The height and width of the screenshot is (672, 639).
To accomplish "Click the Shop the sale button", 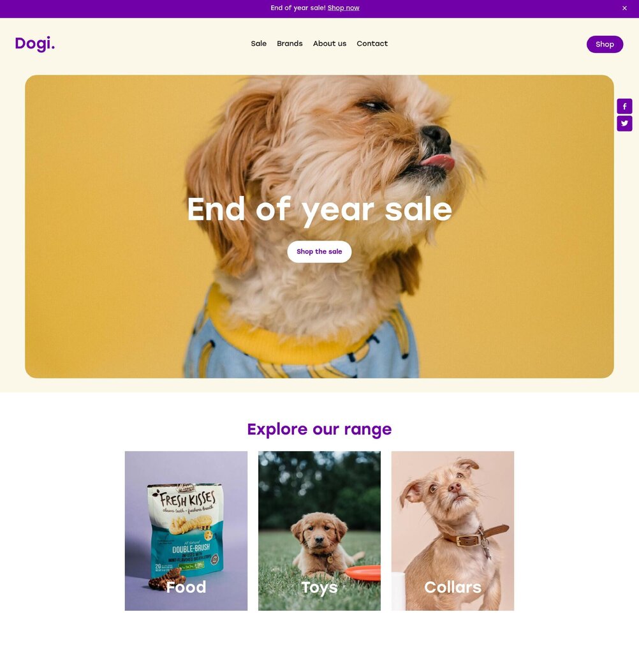I will (319, 251).
